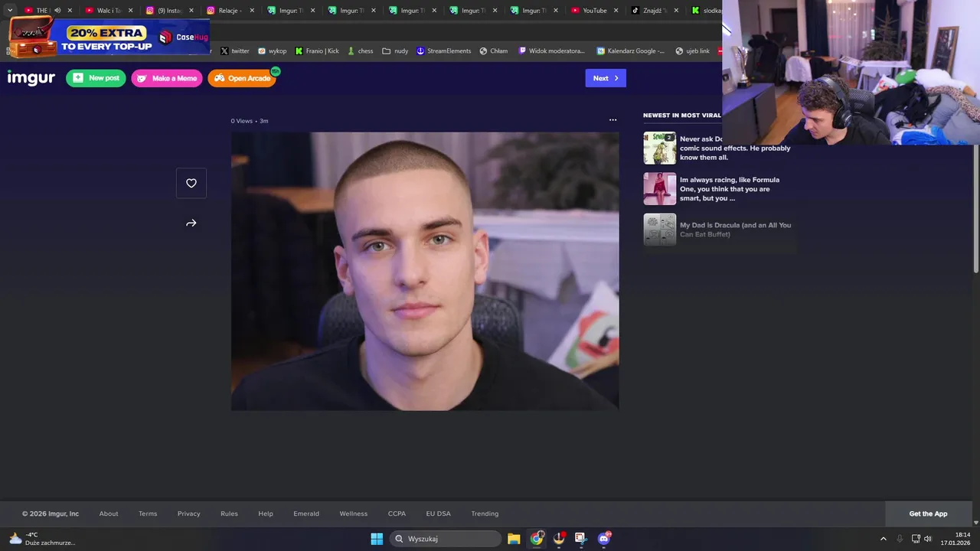Open the wykop bookmark
The height and width of the screenshot is (551, 980).
273,51
